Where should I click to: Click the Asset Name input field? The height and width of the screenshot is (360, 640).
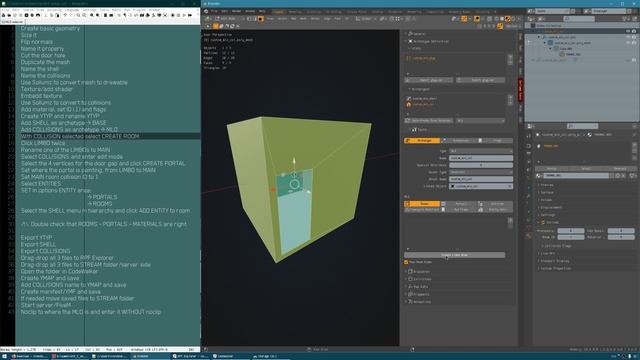pyautogui.click(x=481, y=179)
